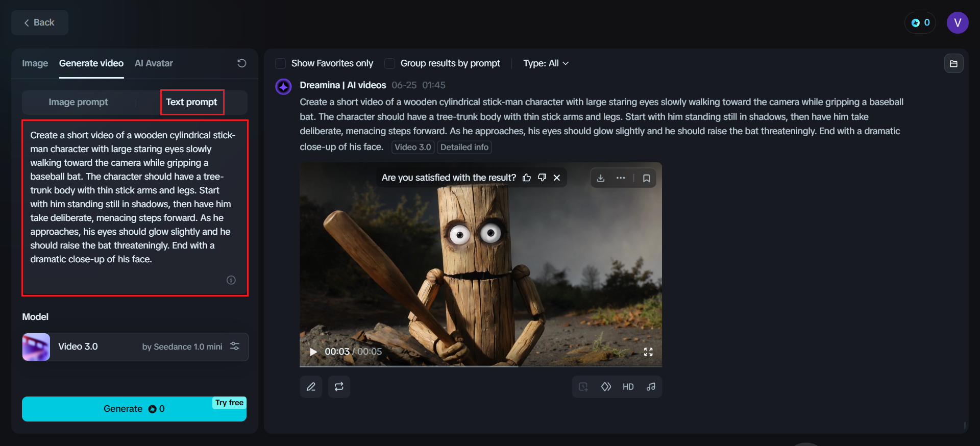Image resolution: width=980 pixels, height=446 pixels.
Task: Download the generated video
Action: (601, 178)
